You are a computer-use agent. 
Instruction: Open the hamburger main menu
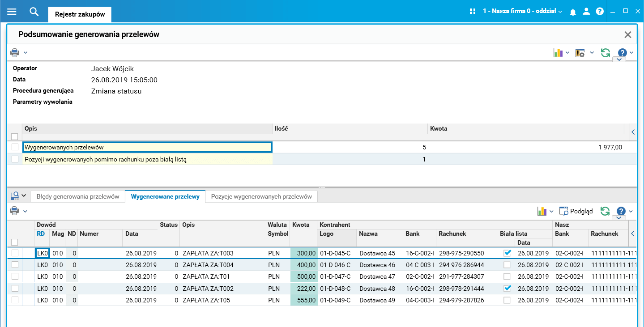[12, 12]
